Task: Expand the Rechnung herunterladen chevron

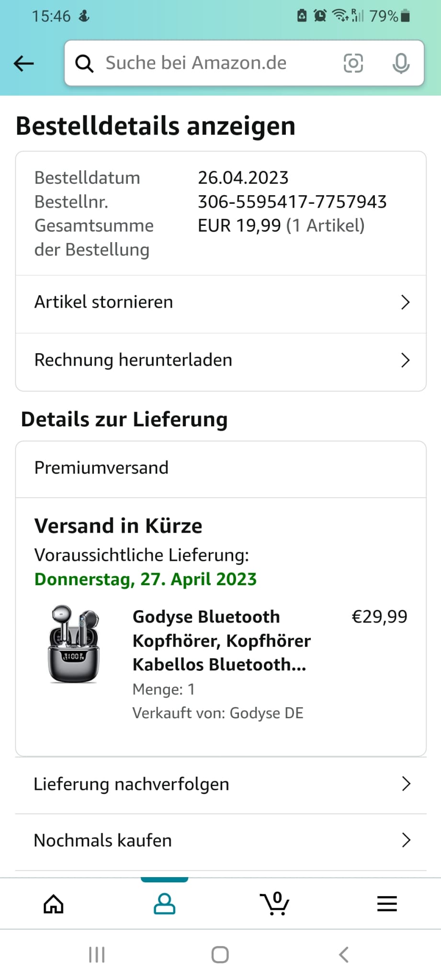Action: click(405, 360)
